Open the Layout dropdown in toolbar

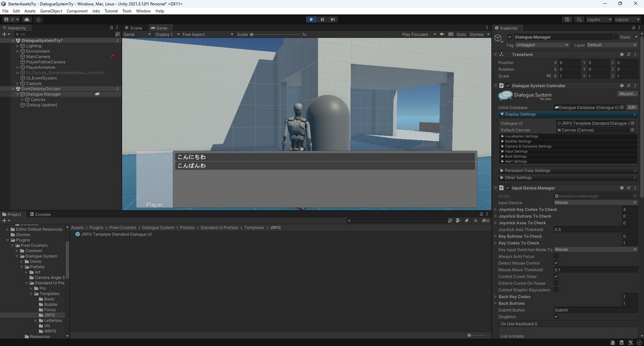click(x=626, y=19)
